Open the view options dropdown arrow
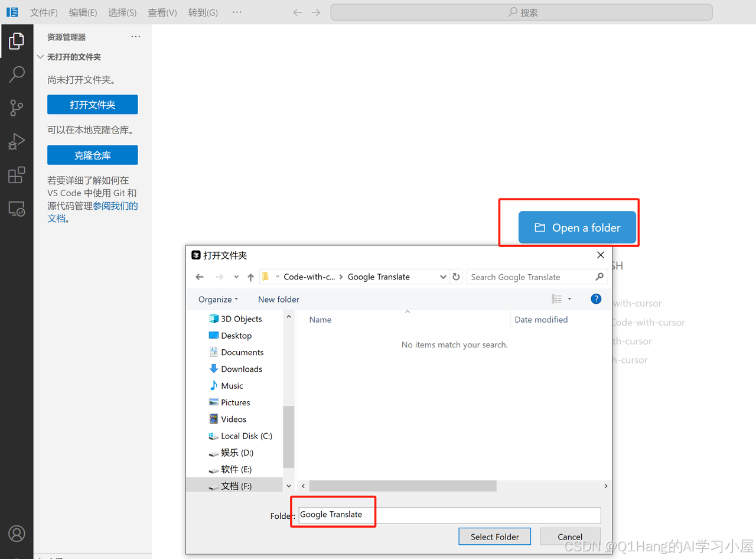Viewport: 756px width, 559px height. click(569, 299)
